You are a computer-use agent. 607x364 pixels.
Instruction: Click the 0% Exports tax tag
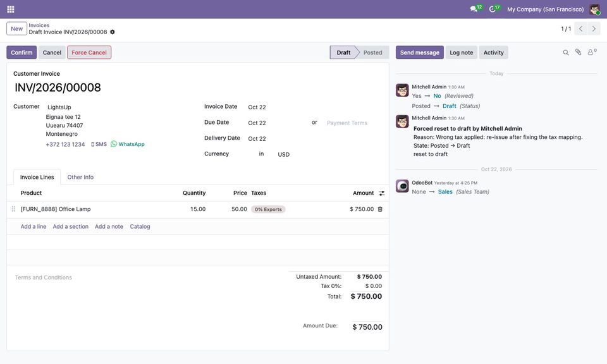pos(268,209)
